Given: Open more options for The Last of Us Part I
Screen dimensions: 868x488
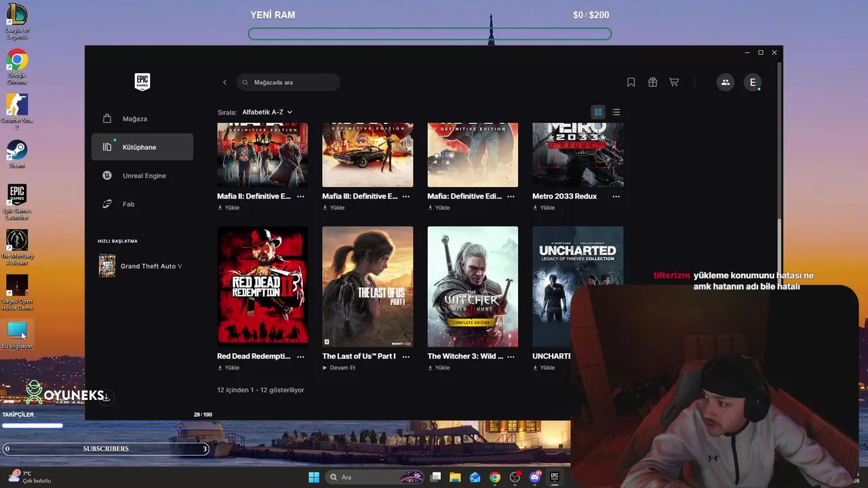Looking at the screenshot, I should pyautogui.click(x=406, y=356).
